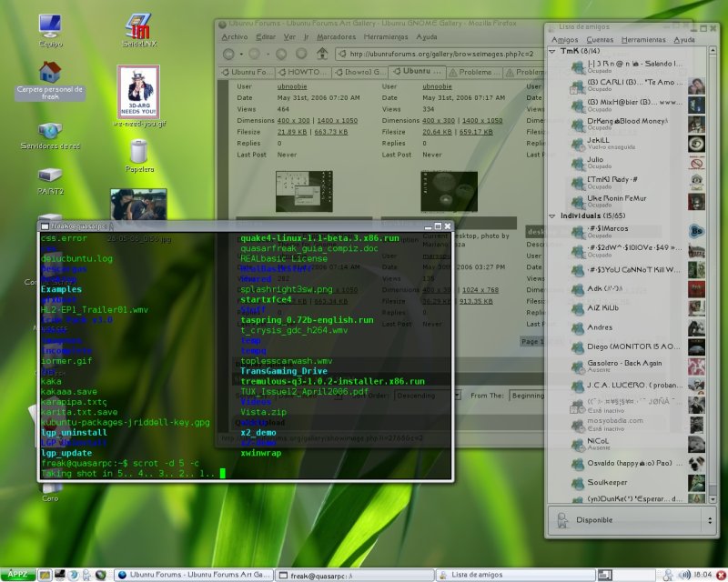
Task: Click the status icon beside mosyobadia.com
Action: pos(578,425)
